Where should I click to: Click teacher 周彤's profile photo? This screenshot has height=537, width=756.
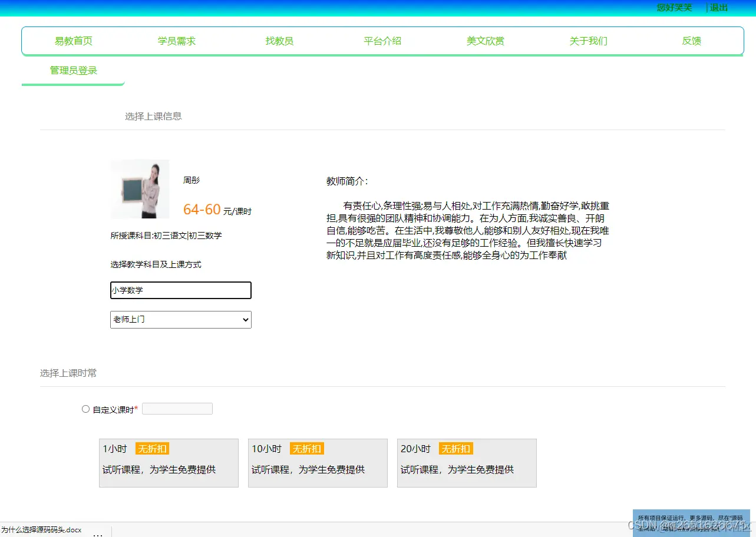pos(139,188)
